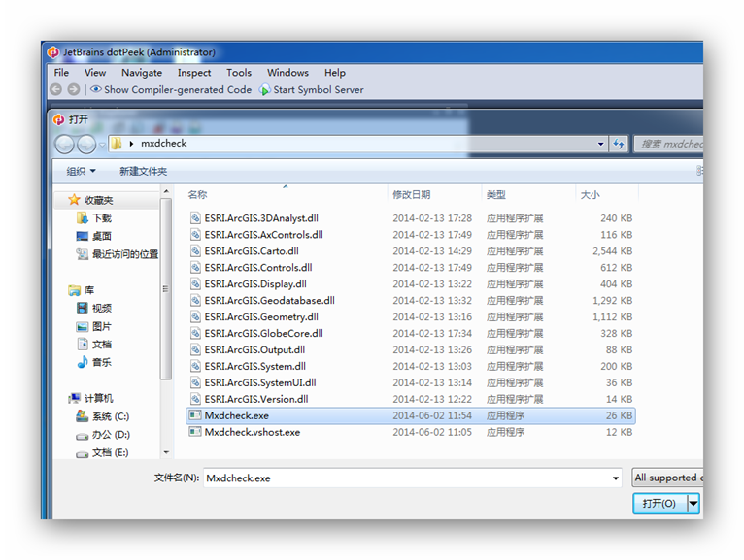This screenshot has width=744, height=560.
Task: Click ESRI.ArcGIS.Version.dll file icon
Action: 195,399
